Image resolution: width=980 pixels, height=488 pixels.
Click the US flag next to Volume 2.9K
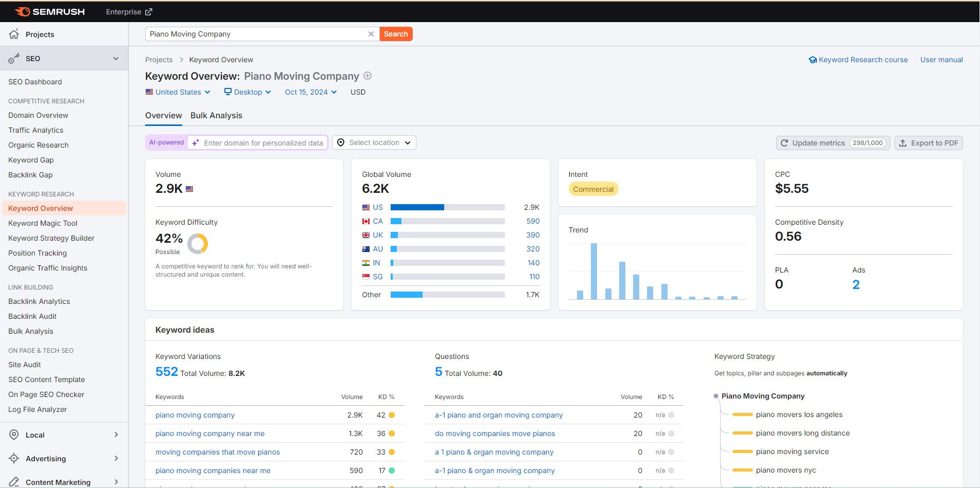189,189
